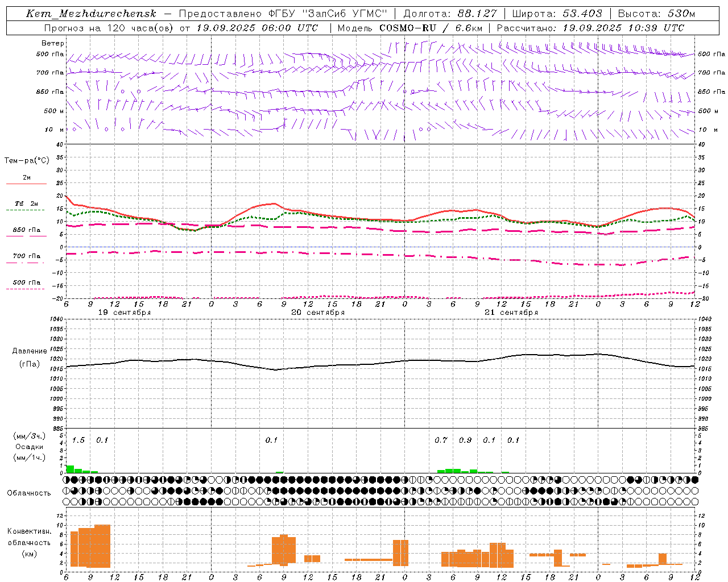Click the 1.5 precipitation amount value
728x582 pixels.
click(78, 440)
